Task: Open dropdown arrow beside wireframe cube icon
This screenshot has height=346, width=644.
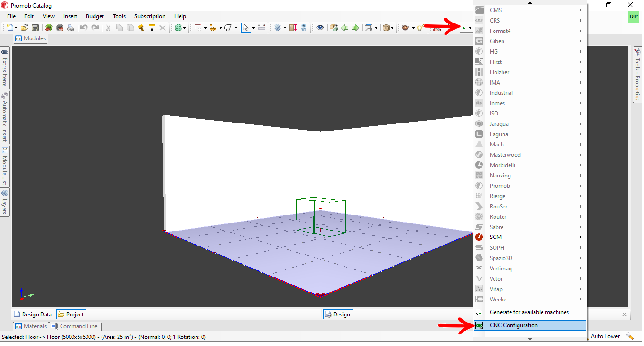Action: point(376,28)
